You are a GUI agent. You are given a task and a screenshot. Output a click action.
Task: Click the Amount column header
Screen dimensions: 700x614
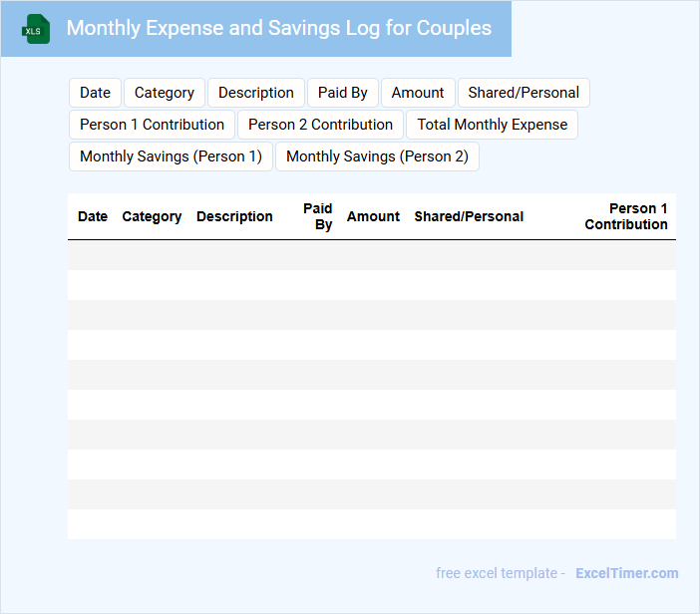tap(373, 216)
